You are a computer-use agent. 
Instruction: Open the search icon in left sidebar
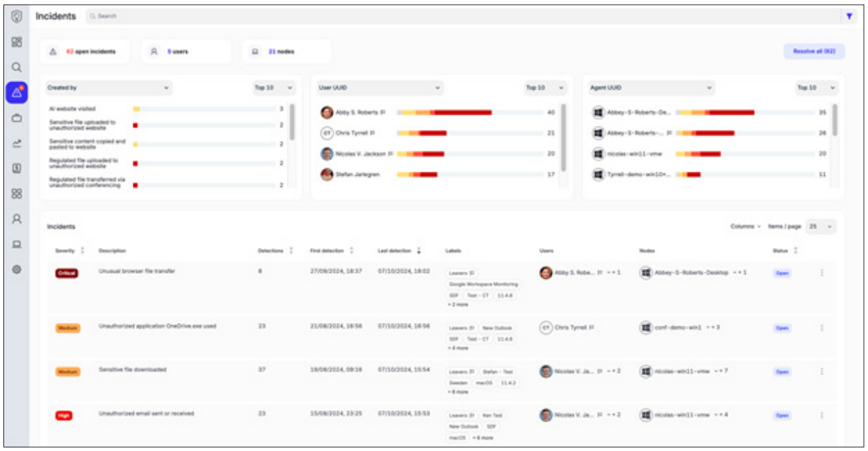16,67
